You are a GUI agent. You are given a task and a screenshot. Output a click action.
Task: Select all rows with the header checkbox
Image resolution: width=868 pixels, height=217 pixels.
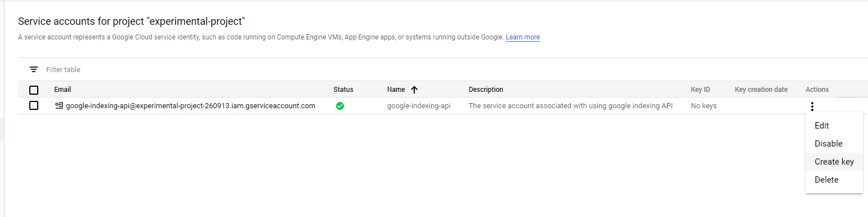[34, 90]
